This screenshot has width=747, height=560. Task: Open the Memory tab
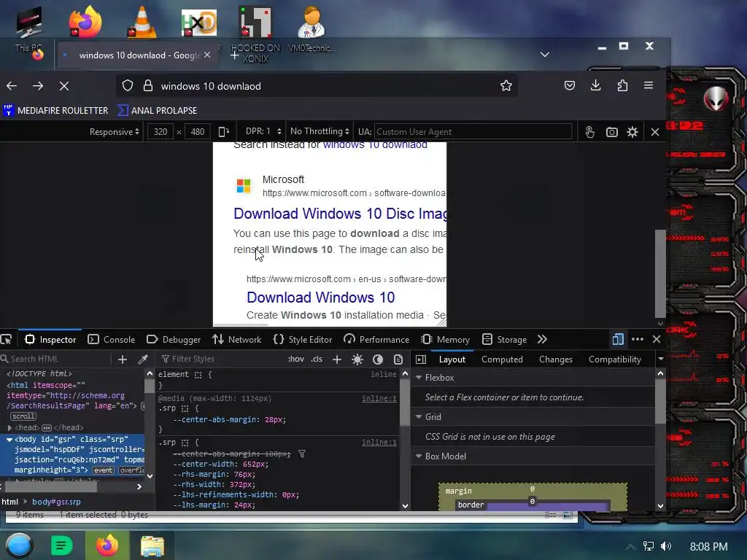click(x=446, y=340)
